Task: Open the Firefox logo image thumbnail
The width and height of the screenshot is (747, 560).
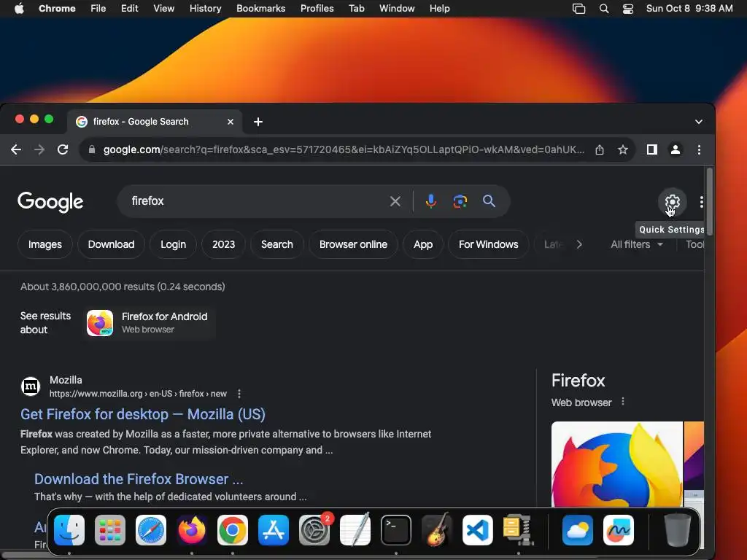Action: point(617,464)
